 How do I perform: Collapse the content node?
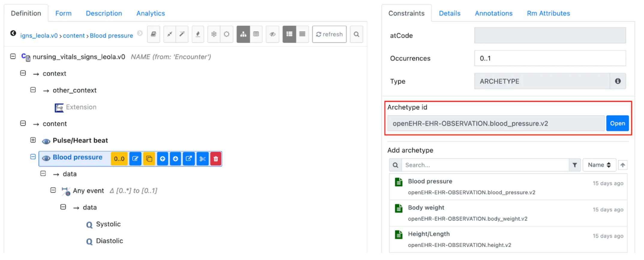coord(23,123)
